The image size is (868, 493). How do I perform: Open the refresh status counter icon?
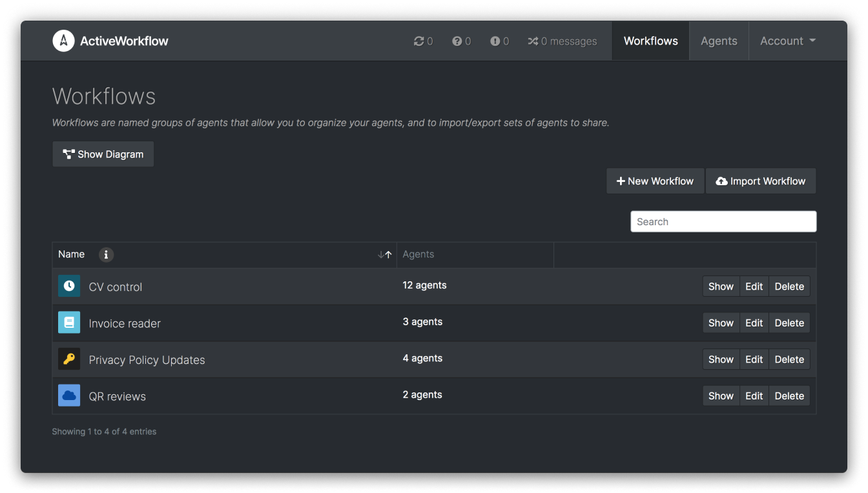(419, 41)
